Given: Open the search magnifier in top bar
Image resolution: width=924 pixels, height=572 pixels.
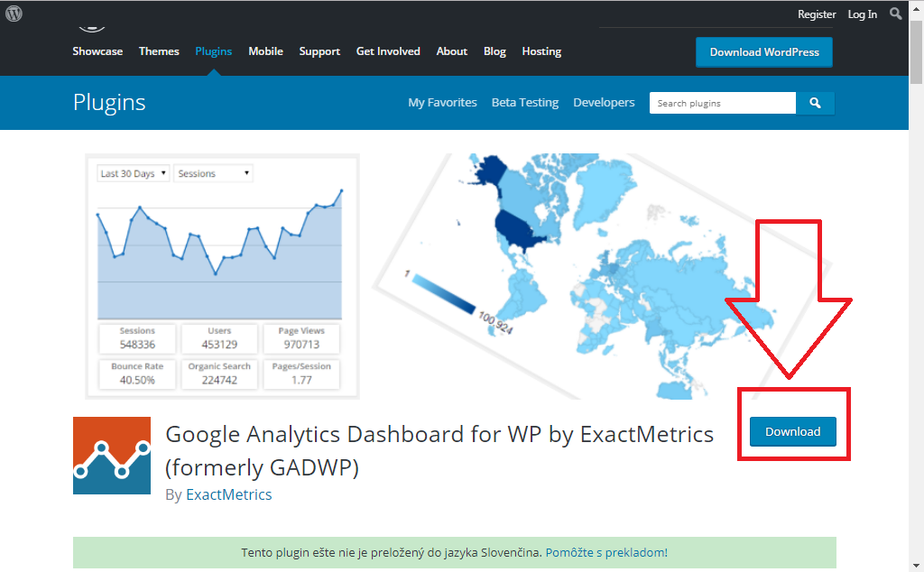Looking at the screenshot, I should [x=895, y=14].
